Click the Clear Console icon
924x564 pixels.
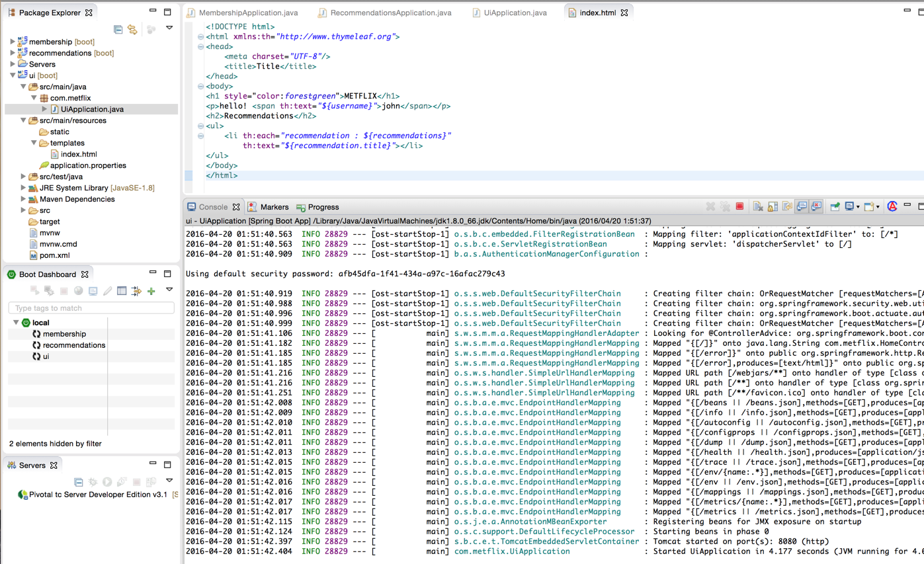coord(758,206)
